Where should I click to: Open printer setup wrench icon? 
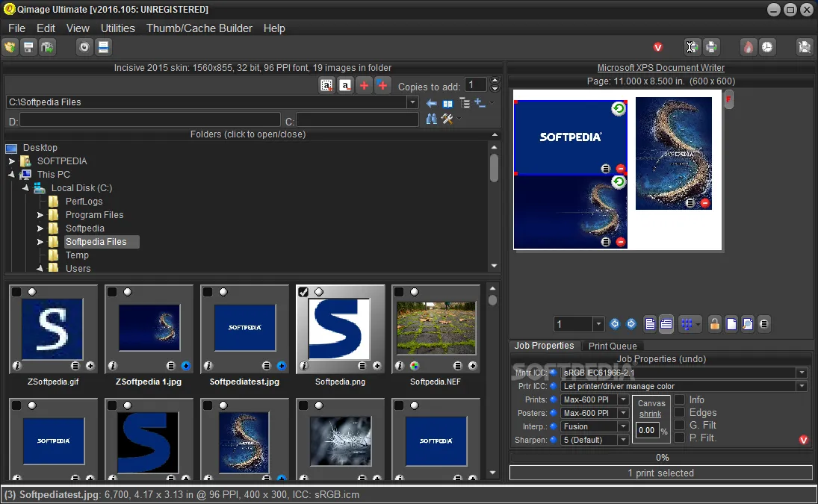click(692, 47)
